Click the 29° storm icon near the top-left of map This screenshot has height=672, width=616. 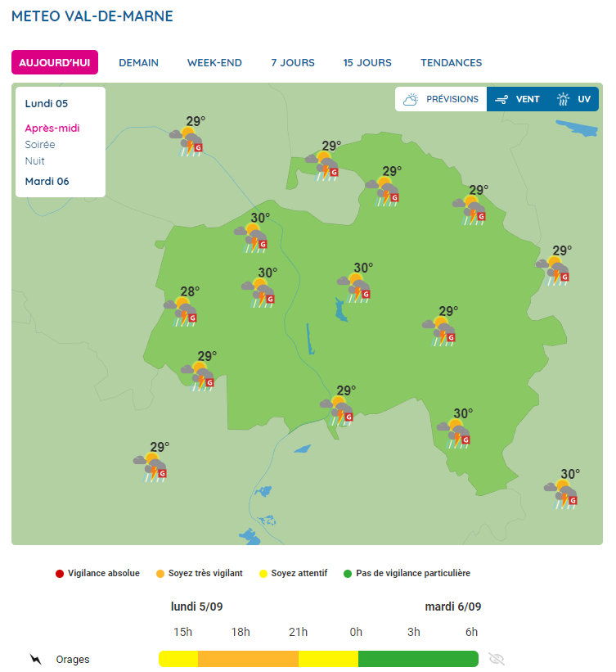click(x=186, y=142)
